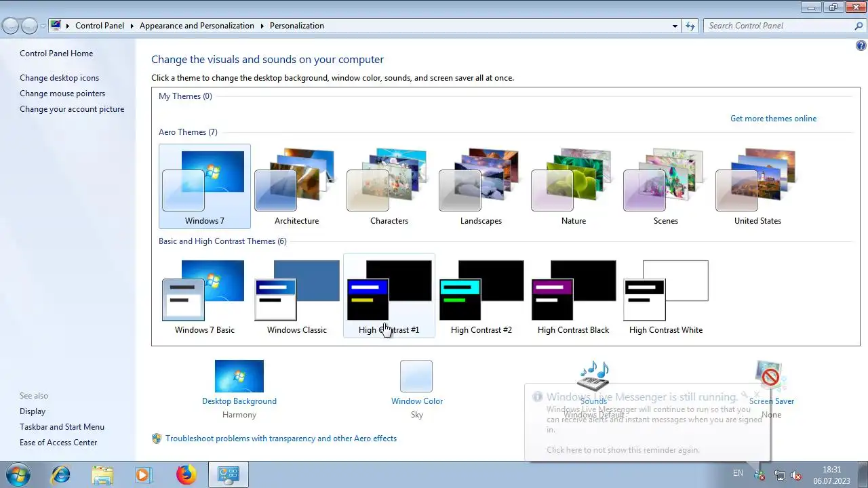Screen dimensions: 868x488
Task: Select the Landscapes theme
Action: pyautogui.click(x=481, y=186)
